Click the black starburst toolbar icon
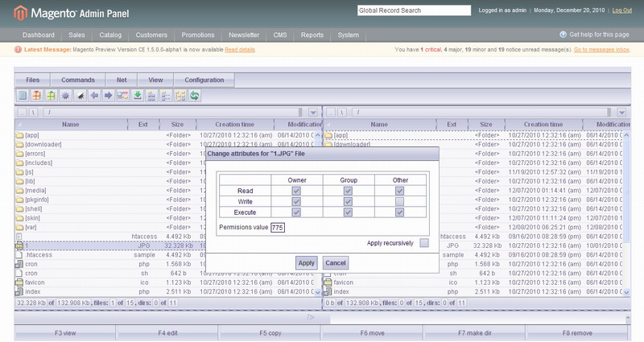 click(80, 96)
